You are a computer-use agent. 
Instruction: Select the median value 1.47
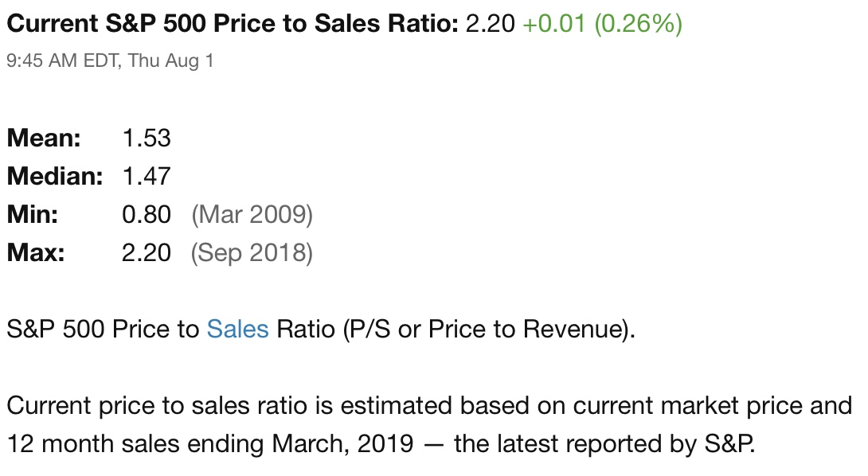coord(147,176)
